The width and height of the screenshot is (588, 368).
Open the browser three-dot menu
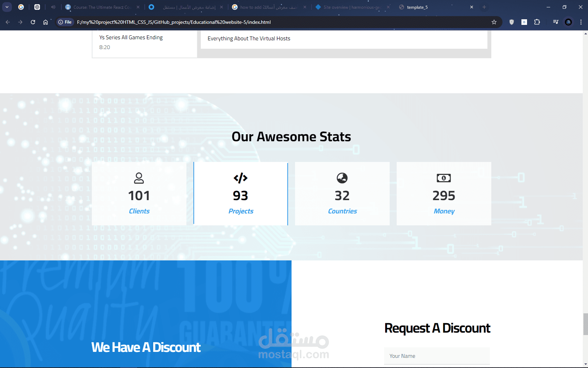pos(581,22)
